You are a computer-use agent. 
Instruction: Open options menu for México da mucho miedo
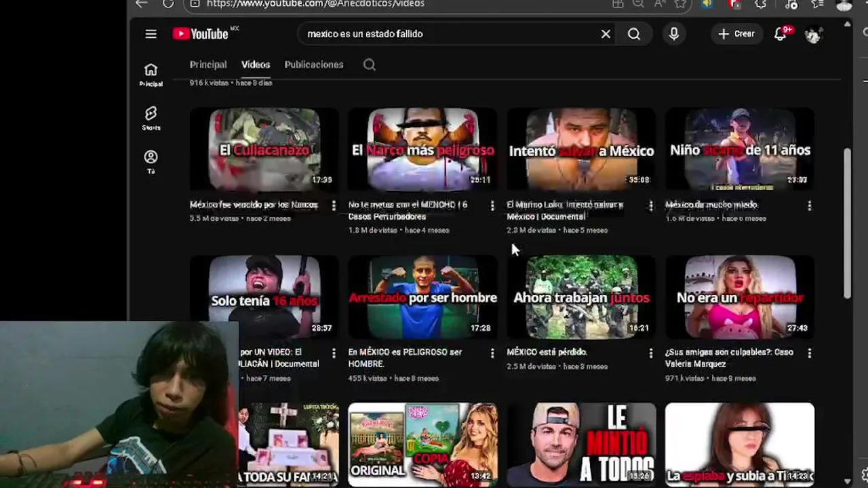pos(809,205)
